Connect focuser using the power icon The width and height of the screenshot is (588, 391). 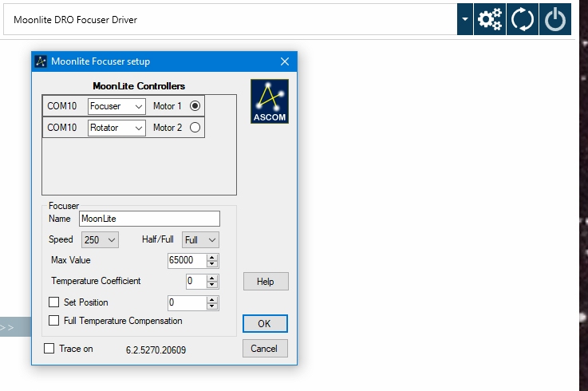click(555, 19)
